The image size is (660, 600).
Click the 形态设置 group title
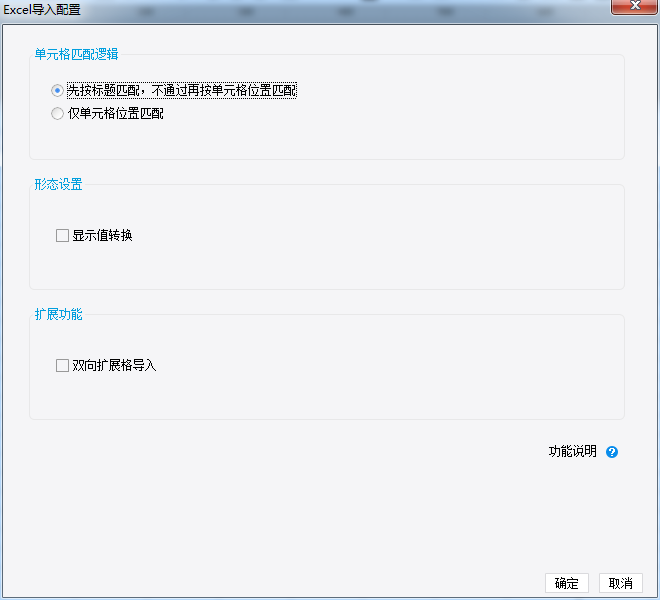tap(58, 184)
